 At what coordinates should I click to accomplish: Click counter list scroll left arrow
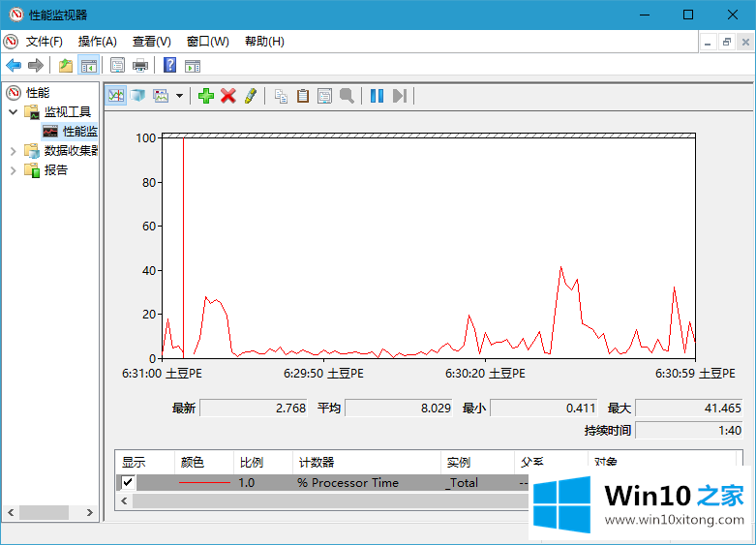[x=125, y=500]
